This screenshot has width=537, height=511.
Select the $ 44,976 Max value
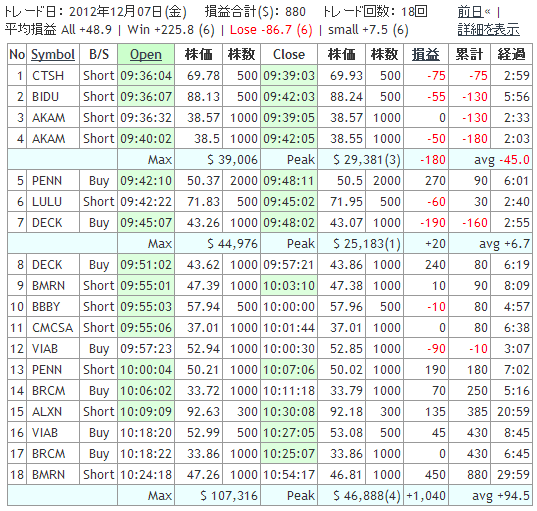pyautogui.click(x=232, y=244)
